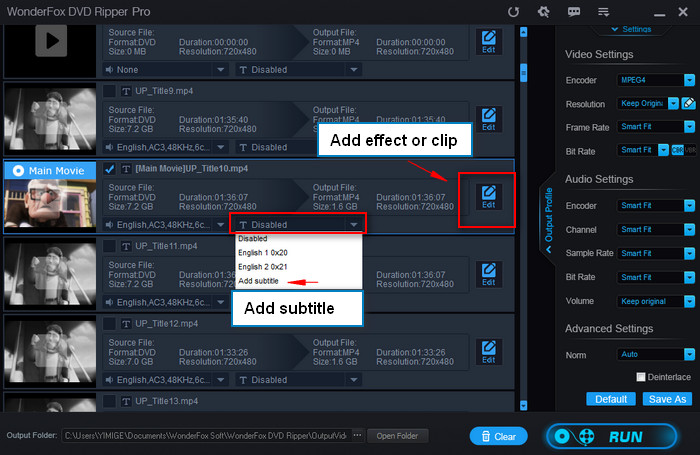Edit the UP_Title9.mp4 title
This screenshot has height=455, width=700.
[488, 119]
